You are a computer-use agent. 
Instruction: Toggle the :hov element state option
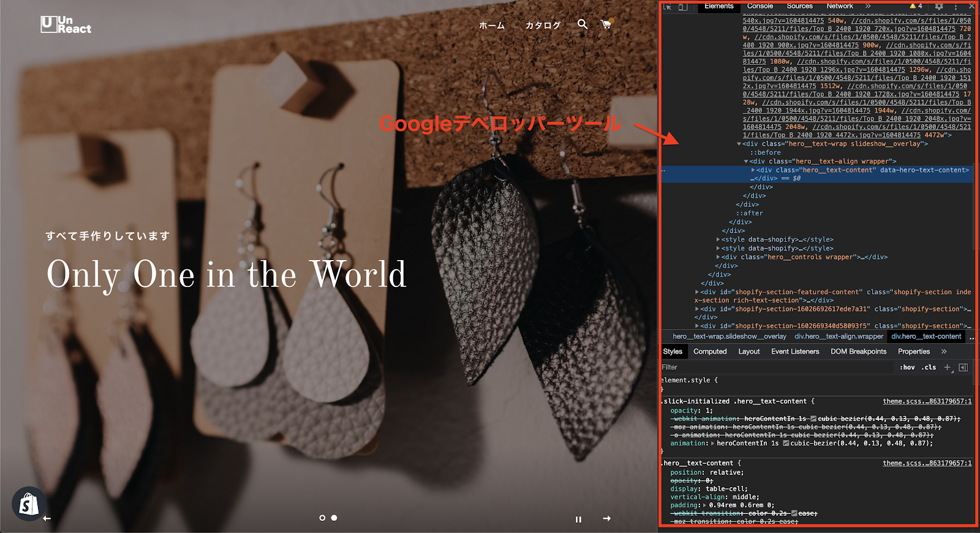907,367
